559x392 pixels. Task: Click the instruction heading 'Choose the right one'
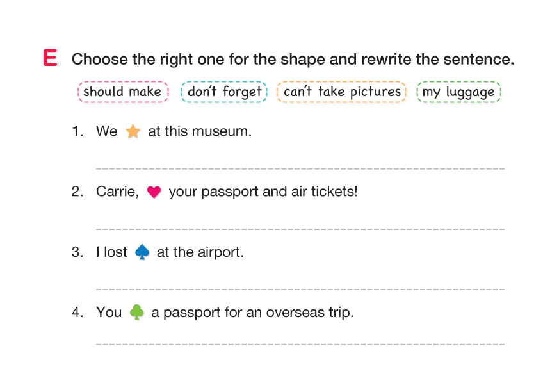tap(293, 60)
